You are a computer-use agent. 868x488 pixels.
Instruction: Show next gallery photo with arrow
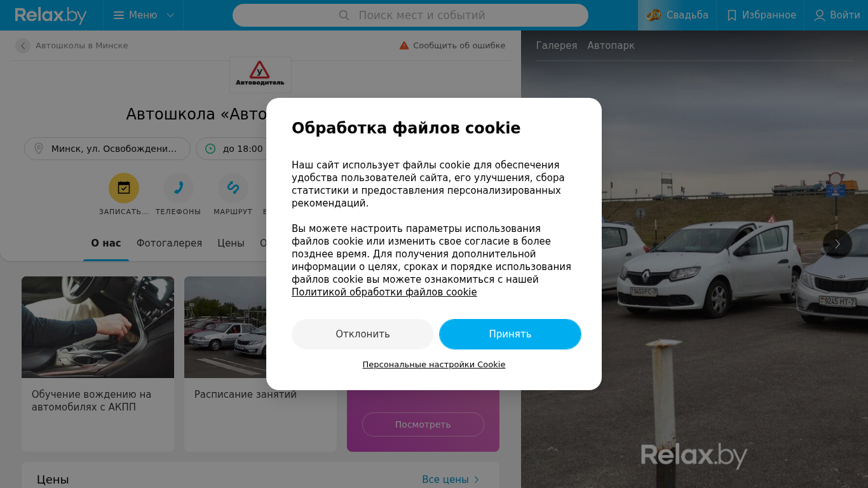coord(837,243)
